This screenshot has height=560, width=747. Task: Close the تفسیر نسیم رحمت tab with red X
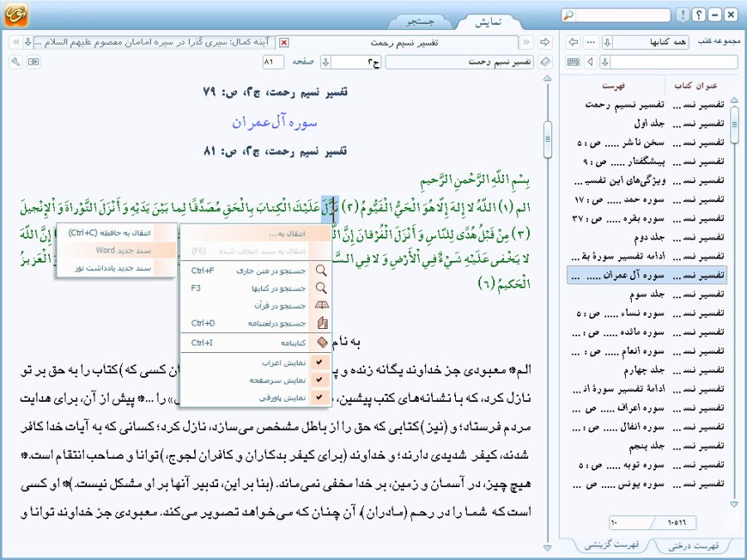point(284,43)
